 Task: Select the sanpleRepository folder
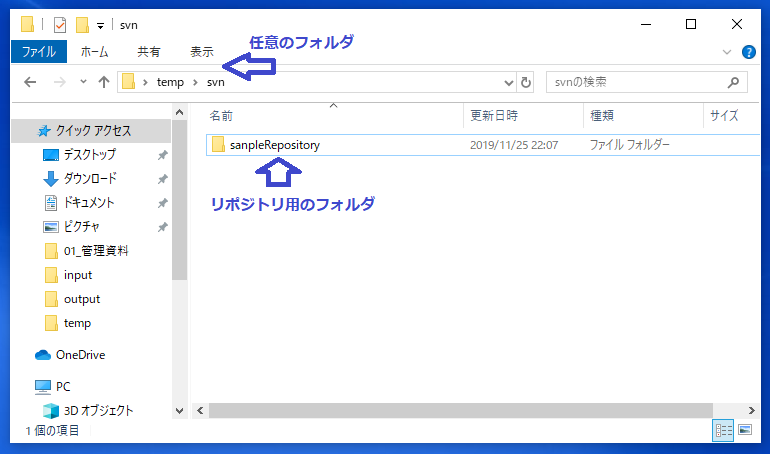pos(483,145)
